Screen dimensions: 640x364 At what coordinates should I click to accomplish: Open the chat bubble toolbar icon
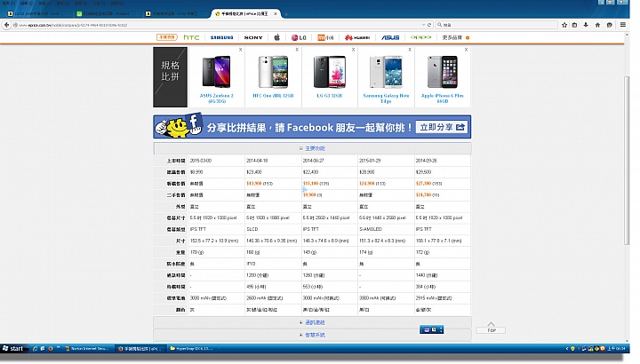click(610, 25)
